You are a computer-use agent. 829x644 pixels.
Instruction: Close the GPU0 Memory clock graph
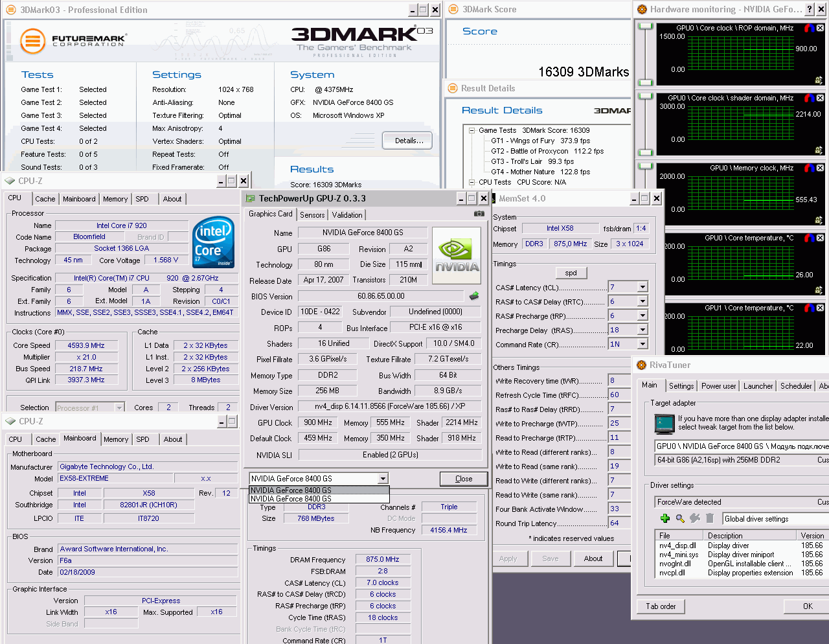[x=820, y=168]
